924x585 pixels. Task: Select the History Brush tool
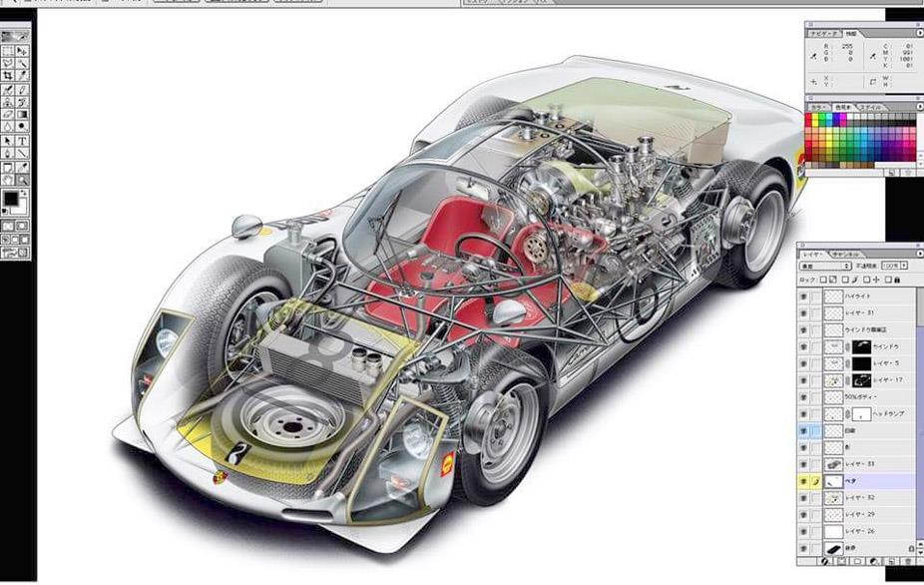pos(22,102)
